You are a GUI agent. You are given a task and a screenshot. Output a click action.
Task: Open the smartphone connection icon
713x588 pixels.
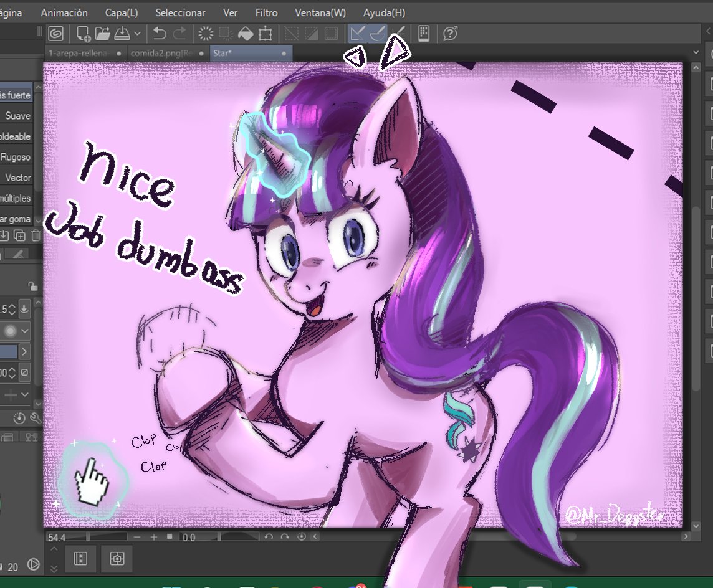[424, 34]
